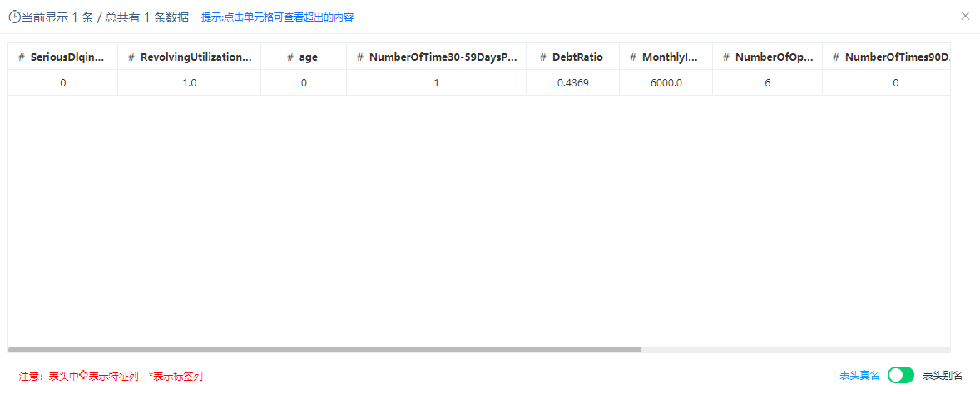Click the hash icon of NumberOfTime30-59DaysP column
Image resolution: width=980 pixels, height=394 pixels.
tap(360, 57)
